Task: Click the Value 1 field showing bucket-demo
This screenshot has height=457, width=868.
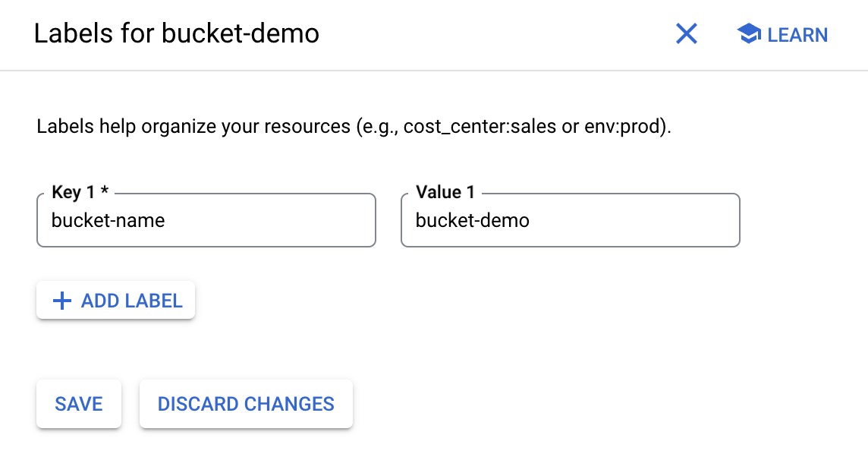Action: pyautogui.click(x=569, y=220)
